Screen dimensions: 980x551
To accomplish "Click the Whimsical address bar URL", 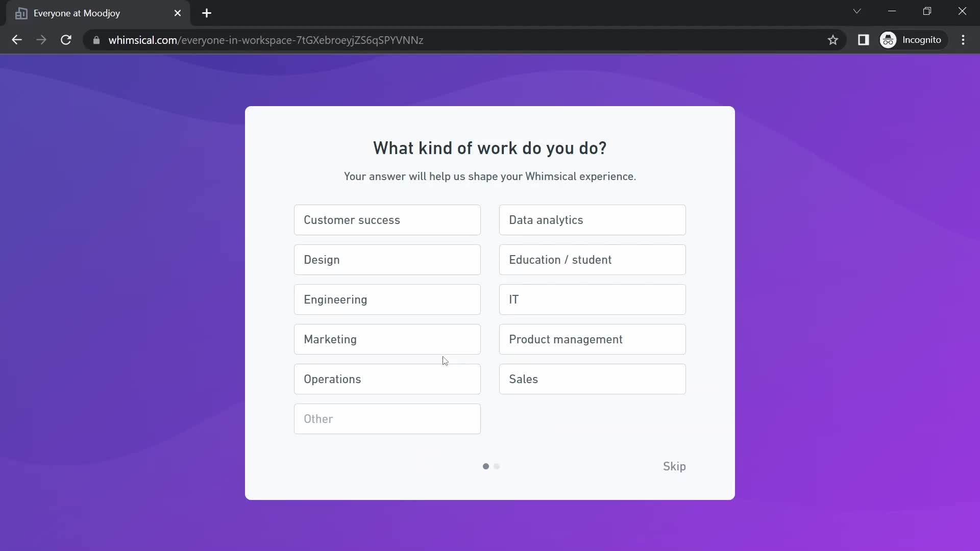I will tap(265, 40).
